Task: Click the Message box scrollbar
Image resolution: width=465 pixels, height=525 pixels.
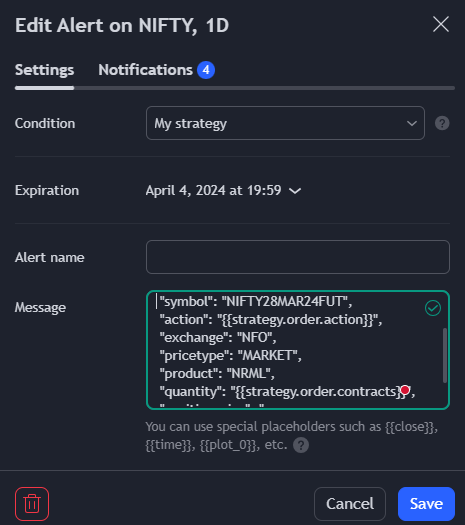Action: [445, 355]
